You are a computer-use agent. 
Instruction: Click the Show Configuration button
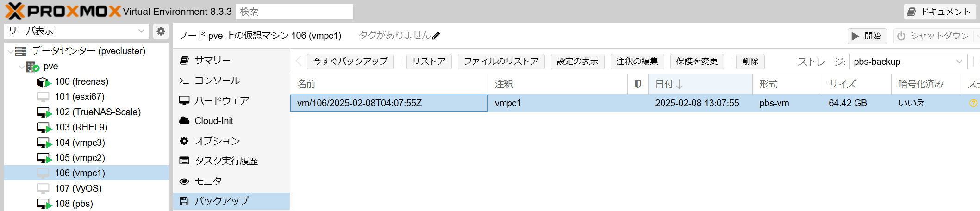(x=577, y=61)
